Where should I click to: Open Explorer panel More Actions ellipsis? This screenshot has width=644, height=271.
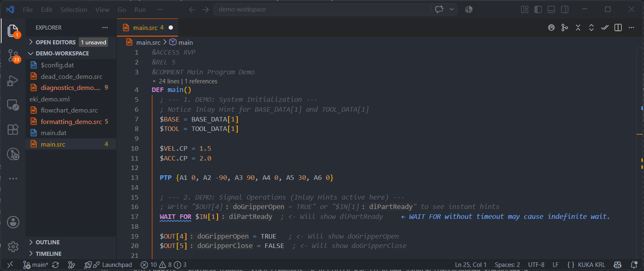click(105, 28)
